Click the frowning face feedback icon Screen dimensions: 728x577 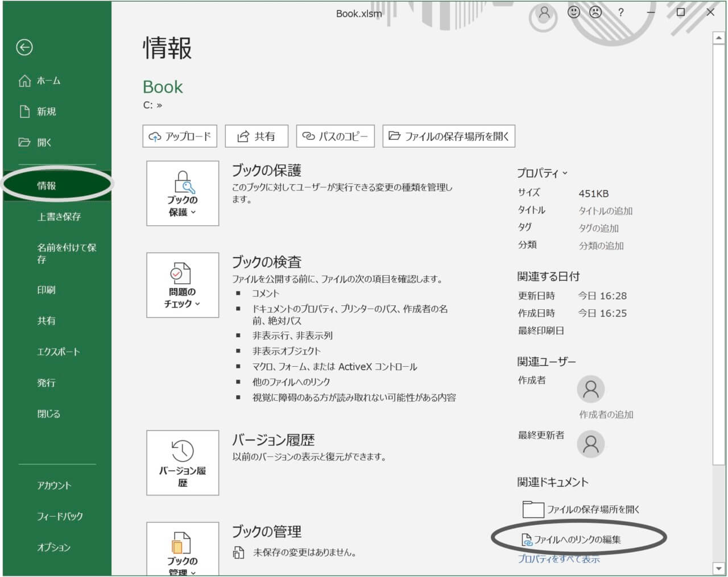pos(595,12)
